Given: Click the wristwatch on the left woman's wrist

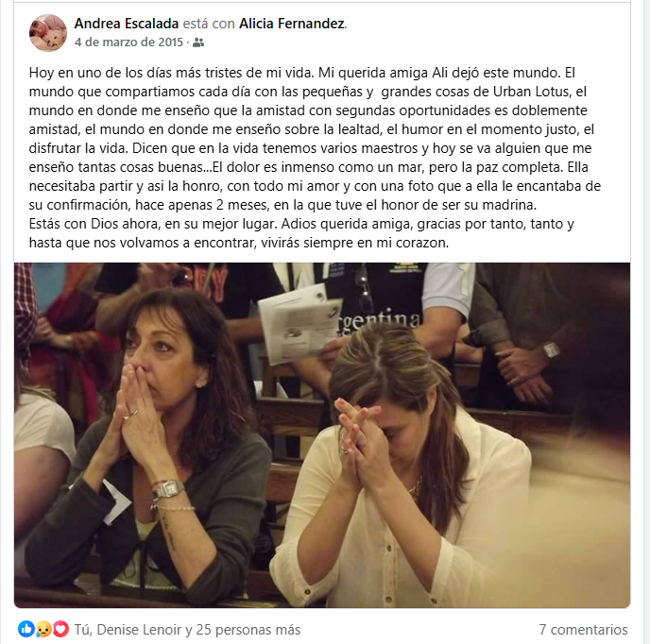Looking at the screenshot, I should pyautogui.click(x=166, y=488).
